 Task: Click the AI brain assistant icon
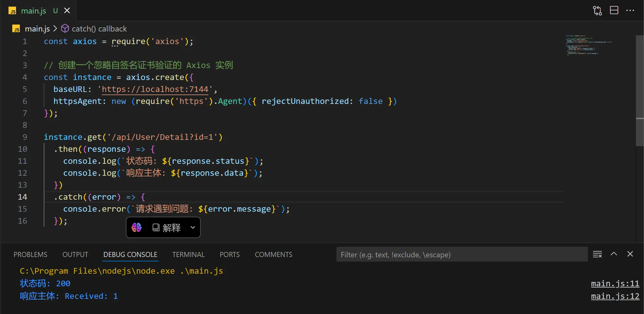click(137, 227)
